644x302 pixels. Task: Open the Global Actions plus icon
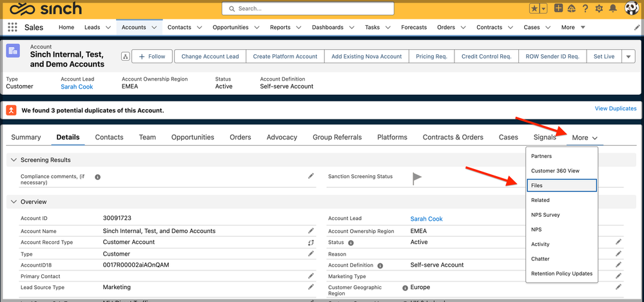558,8
